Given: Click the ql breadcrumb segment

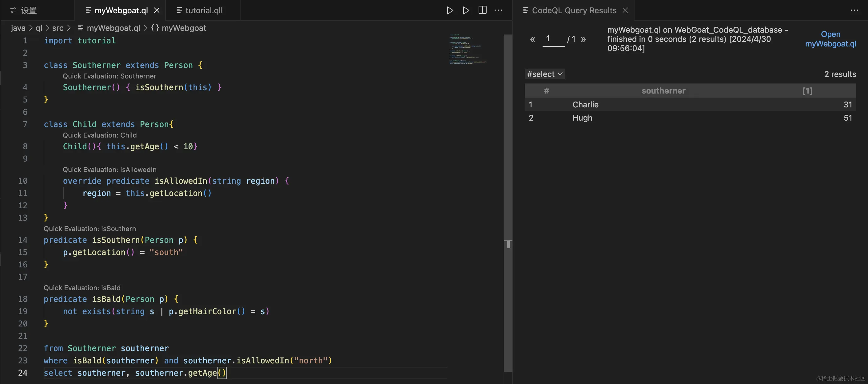Looking at the screenshot, I should 39,28.
